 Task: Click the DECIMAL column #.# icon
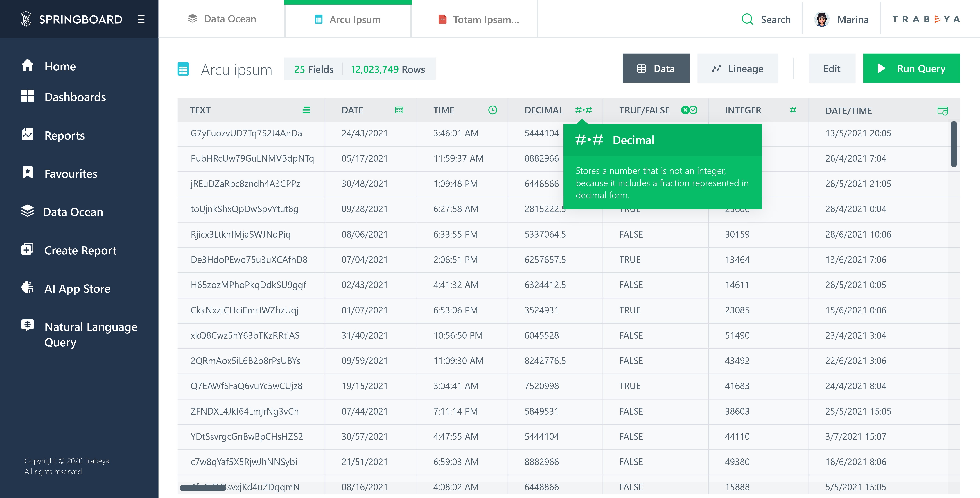[584, 110]
